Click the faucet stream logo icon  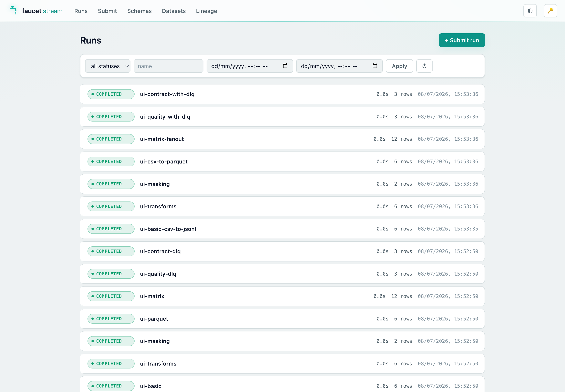tap(13, 11)
